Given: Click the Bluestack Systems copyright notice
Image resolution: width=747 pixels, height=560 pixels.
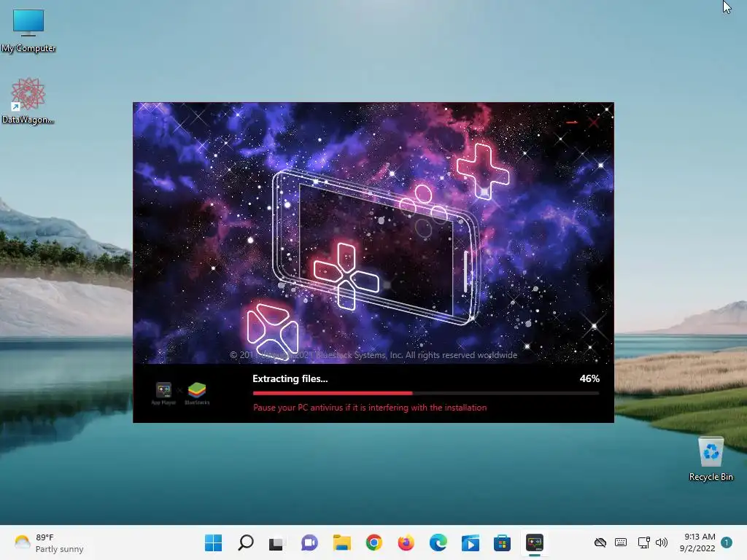Looking at the screenshot, I should click(x=373, y=355).
